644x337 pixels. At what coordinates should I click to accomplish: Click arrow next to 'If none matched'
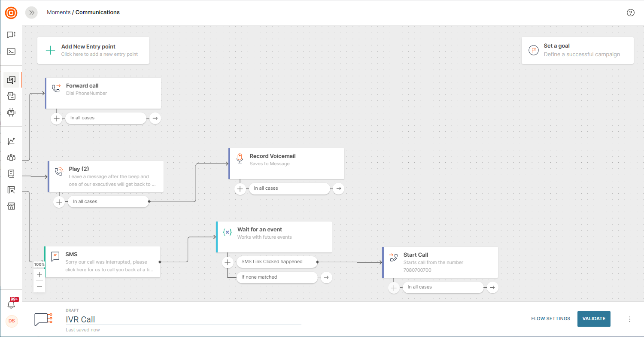pos(326,277)
